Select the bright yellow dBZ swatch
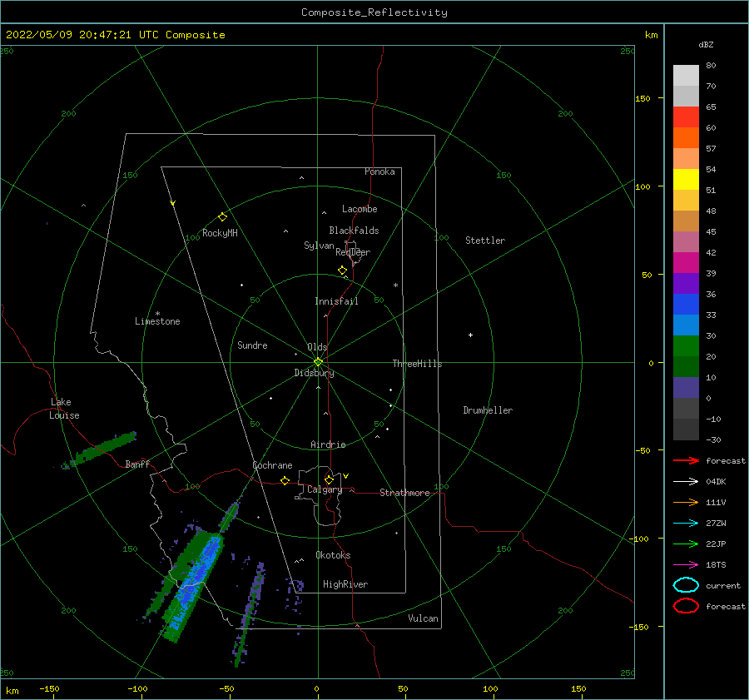The width and height of the screenshot is (749, 700). point(686,179)
